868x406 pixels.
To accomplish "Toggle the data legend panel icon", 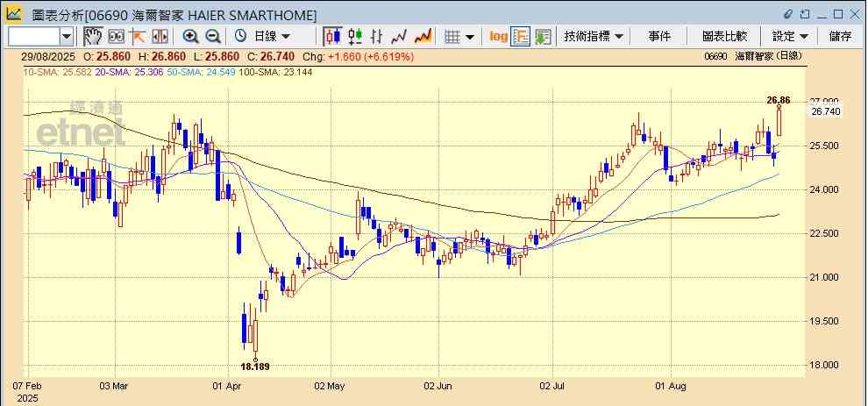I will tap(520, 37).
